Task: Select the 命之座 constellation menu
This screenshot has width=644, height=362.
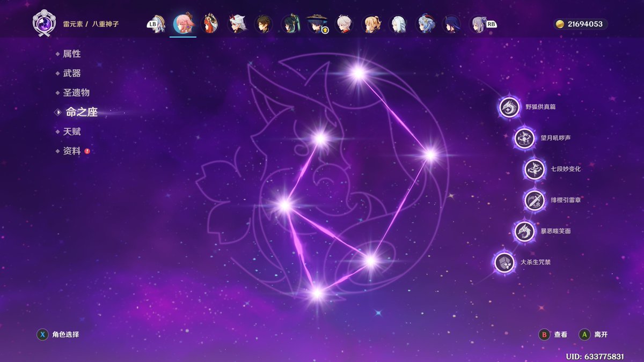Action: pyautogui.click(x=82, y=112)
